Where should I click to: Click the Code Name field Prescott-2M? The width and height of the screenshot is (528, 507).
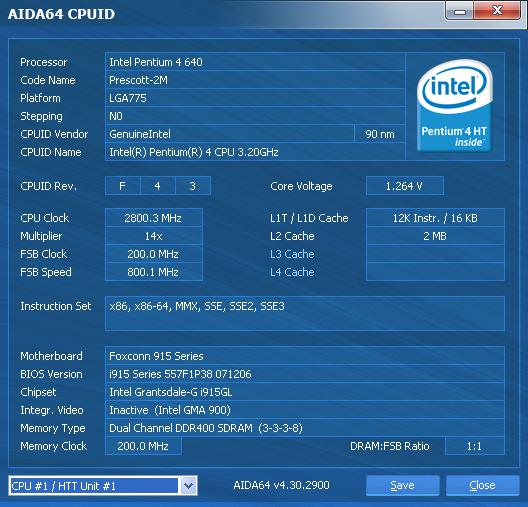tap(255, 80)
